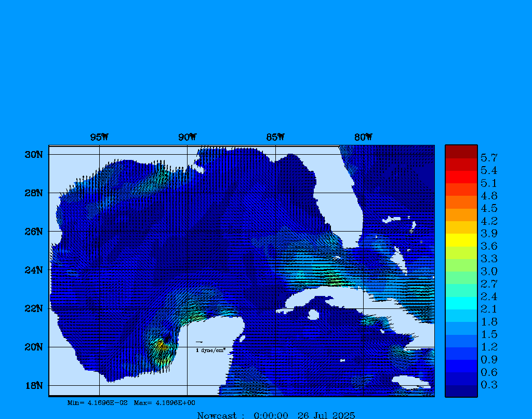Image resolution: width=532 pixels, height=419 pixels.
Task: Select the 80W longitude label
Action: (x=363, y=138)
